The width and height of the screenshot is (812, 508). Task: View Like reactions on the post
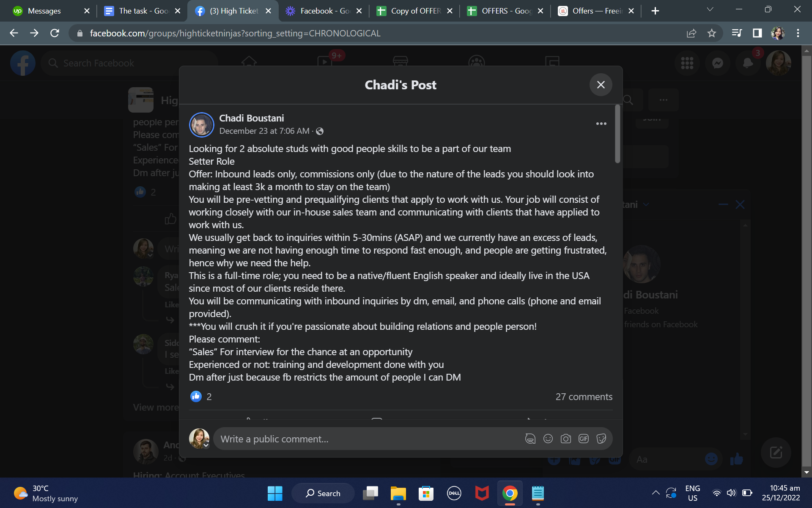point(201,397)
